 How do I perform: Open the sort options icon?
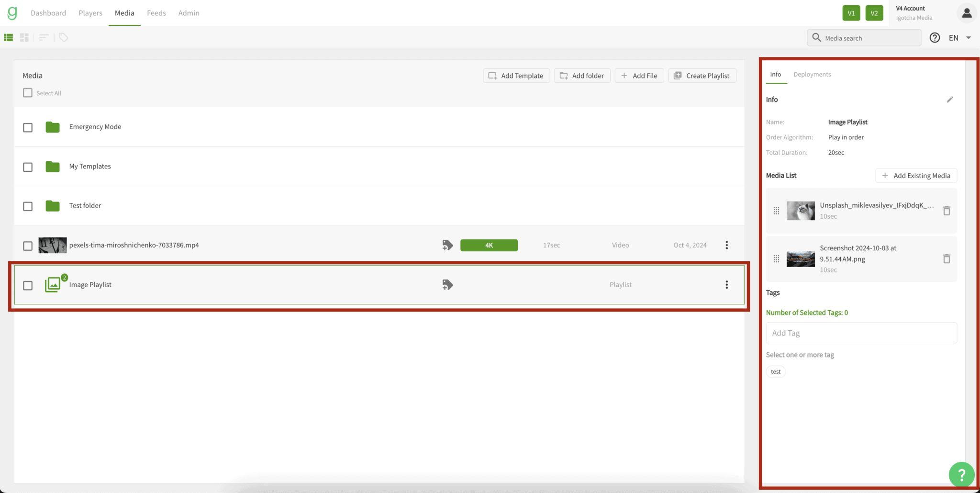coord(44,37)
